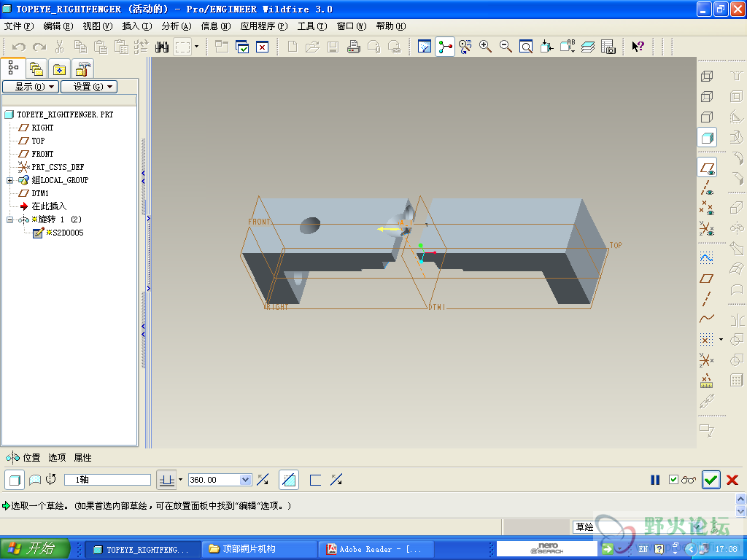Click the Zoom In magnifier icon

pos(485,47)
